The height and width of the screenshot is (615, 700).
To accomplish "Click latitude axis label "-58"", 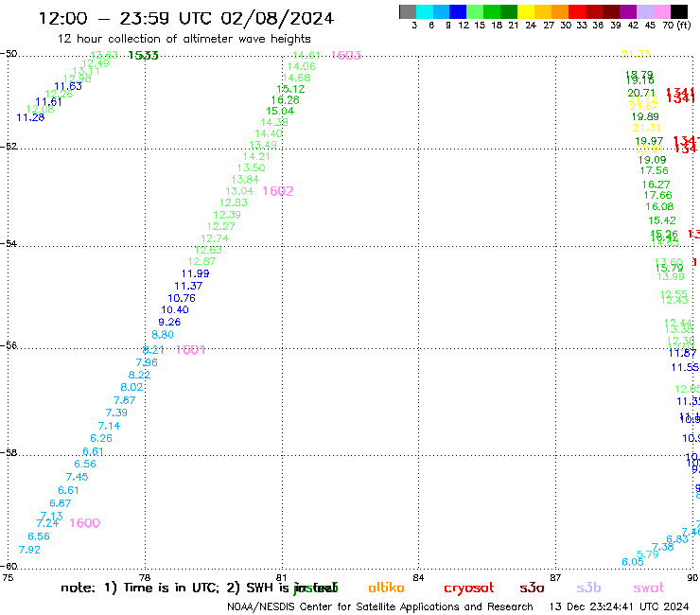I will click(9, 452).
